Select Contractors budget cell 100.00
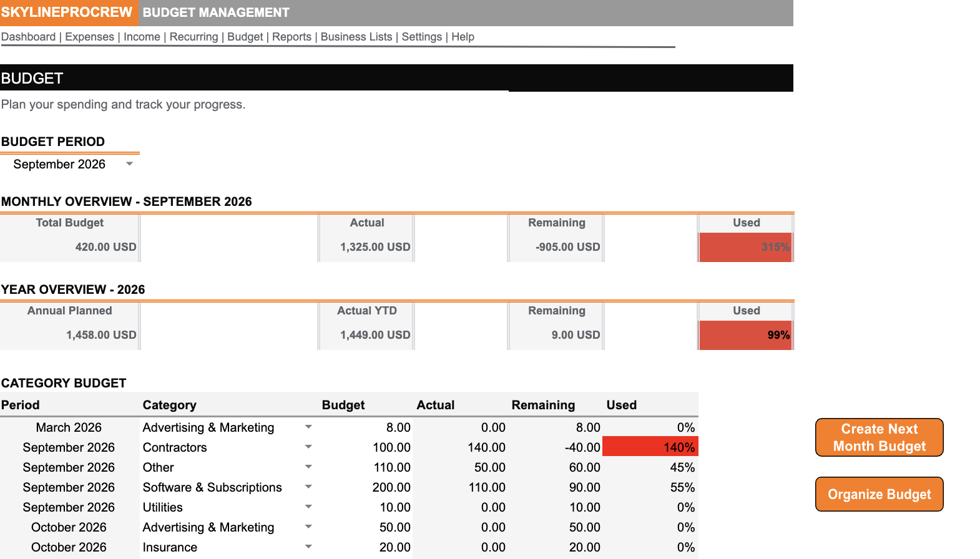This screenshot has width=980, height=559. (366, 447)
